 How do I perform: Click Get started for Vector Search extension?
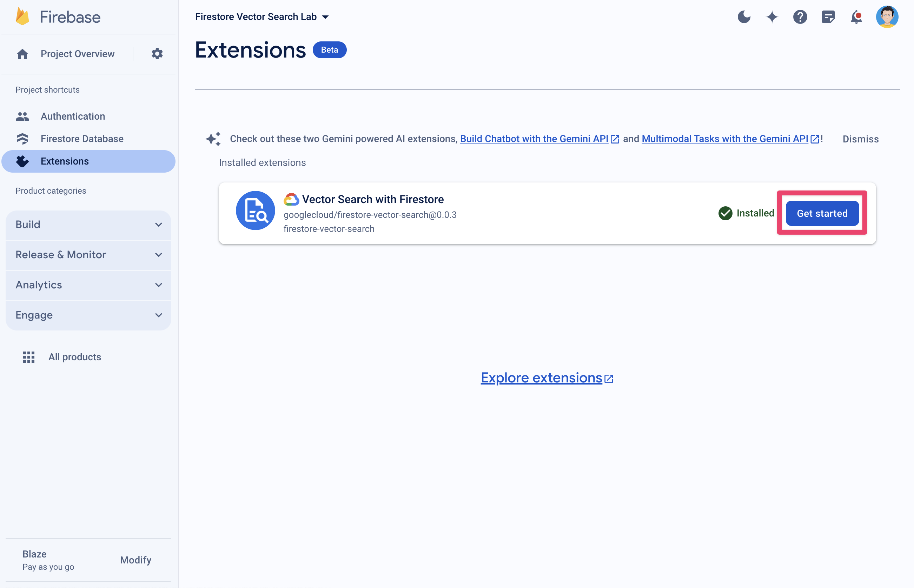click(822, 213)
